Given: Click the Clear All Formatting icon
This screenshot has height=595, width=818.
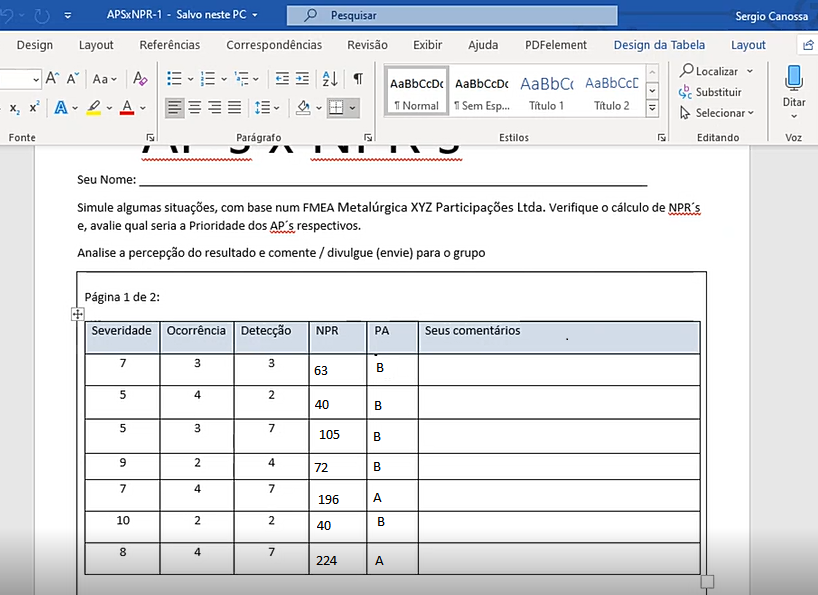Looking at the screenshot, I should click(140, 79).
